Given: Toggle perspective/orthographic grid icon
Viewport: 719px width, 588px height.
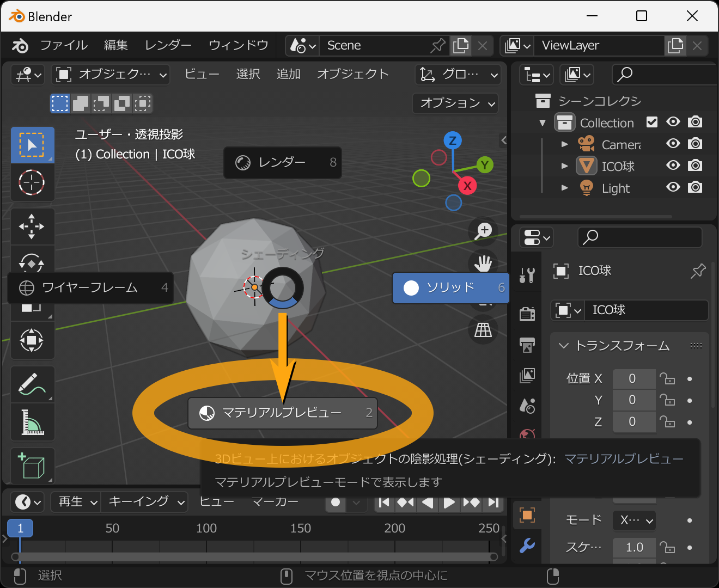Looking at the screenshot, I should [483, 329].
